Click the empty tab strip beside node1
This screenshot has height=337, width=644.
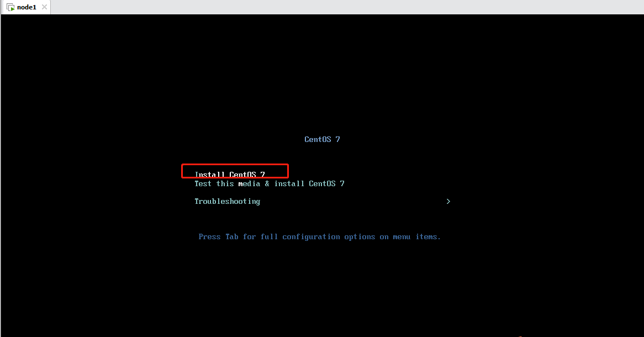coord(347,7)
